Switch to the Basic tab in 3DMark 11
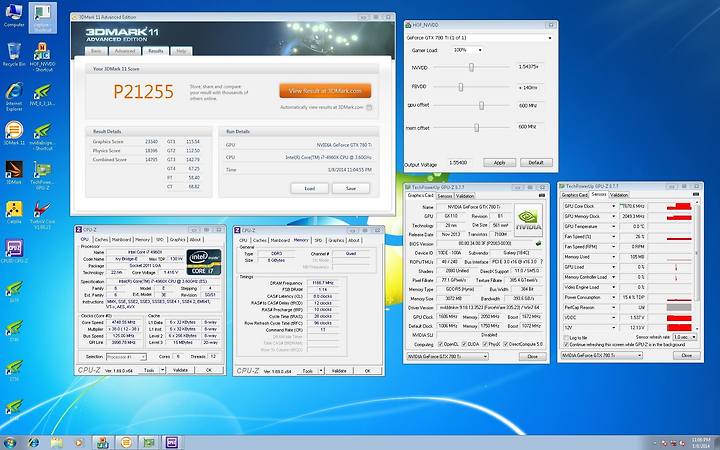 click(96, 51)
